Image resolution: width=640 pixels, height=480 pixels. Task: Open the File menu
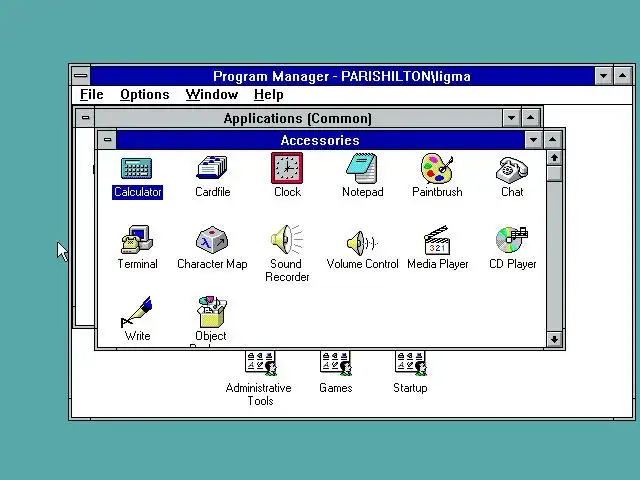pyautogui.click(x=91, y=95)
